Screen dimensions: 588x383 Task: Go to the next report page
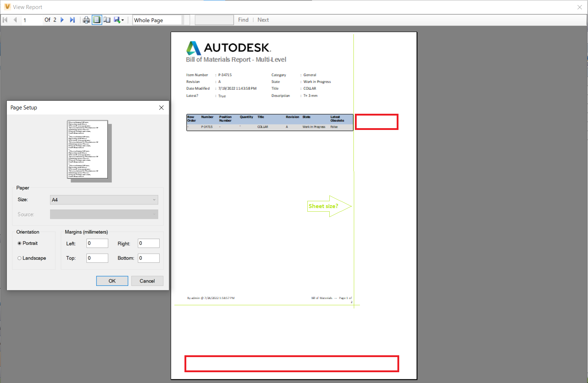[x=62, y=20]
